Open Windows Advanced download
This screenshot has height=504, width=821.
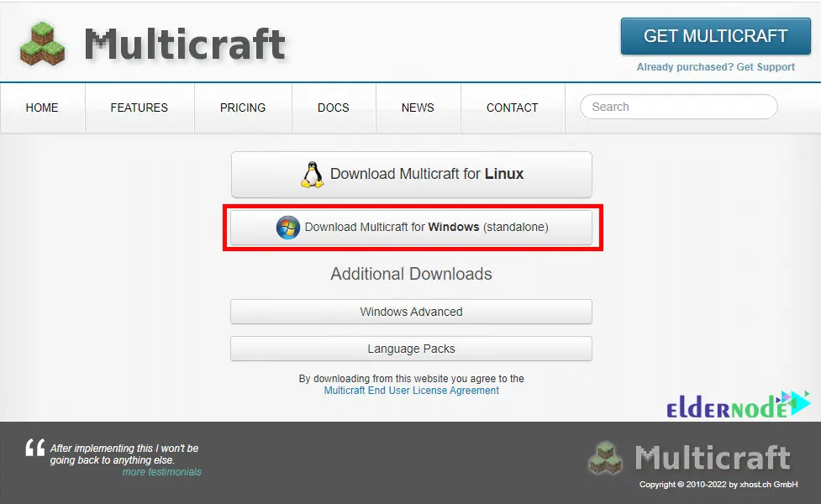(412, 312)
